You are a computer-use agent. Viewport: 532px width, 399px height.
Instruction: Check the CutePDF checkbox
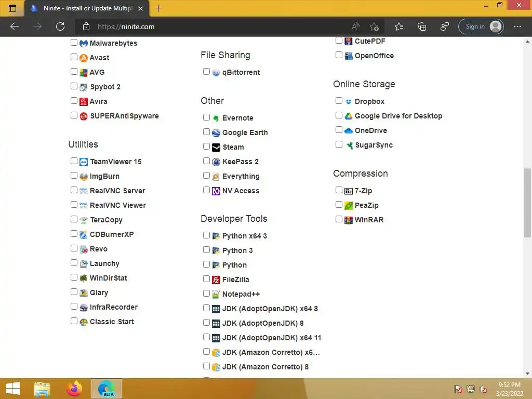coord(339,41)
